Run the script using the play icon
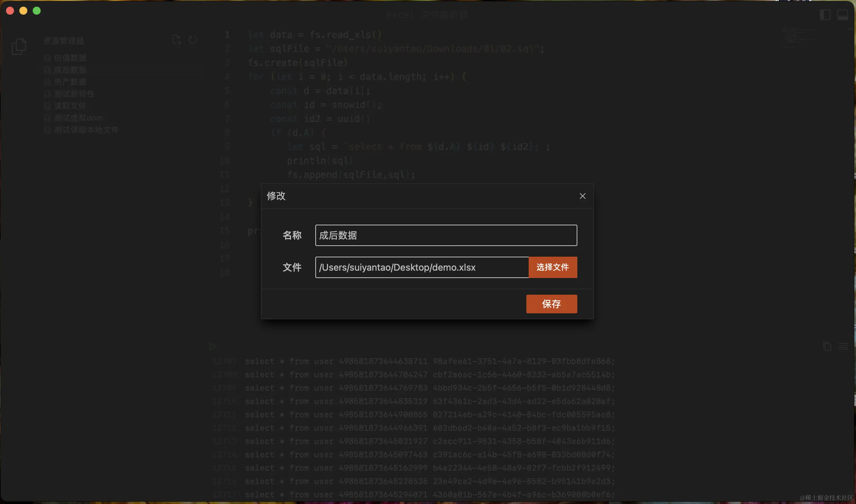The height and width of the screenshot is (504, 856). pos(213,346)
